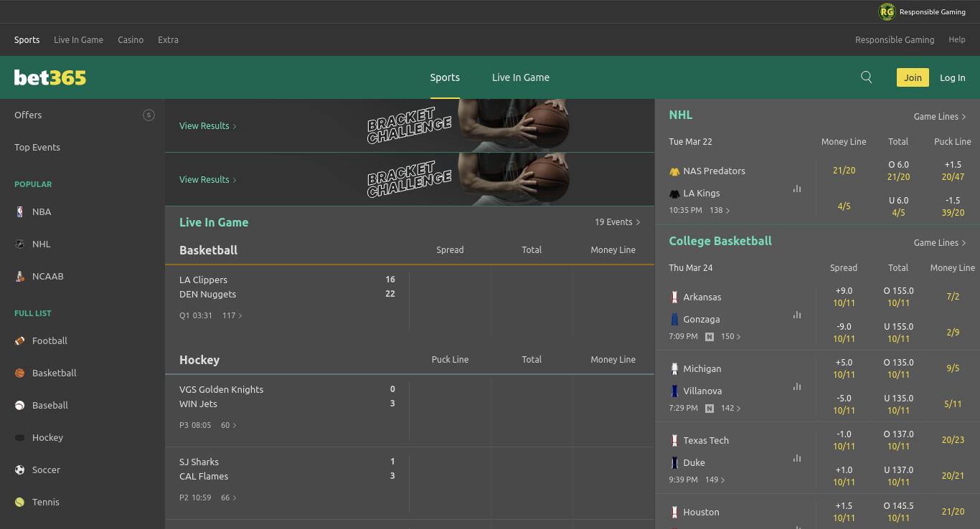Open stats icon for Arkansas vs Gonzaga

click(797, 315)
